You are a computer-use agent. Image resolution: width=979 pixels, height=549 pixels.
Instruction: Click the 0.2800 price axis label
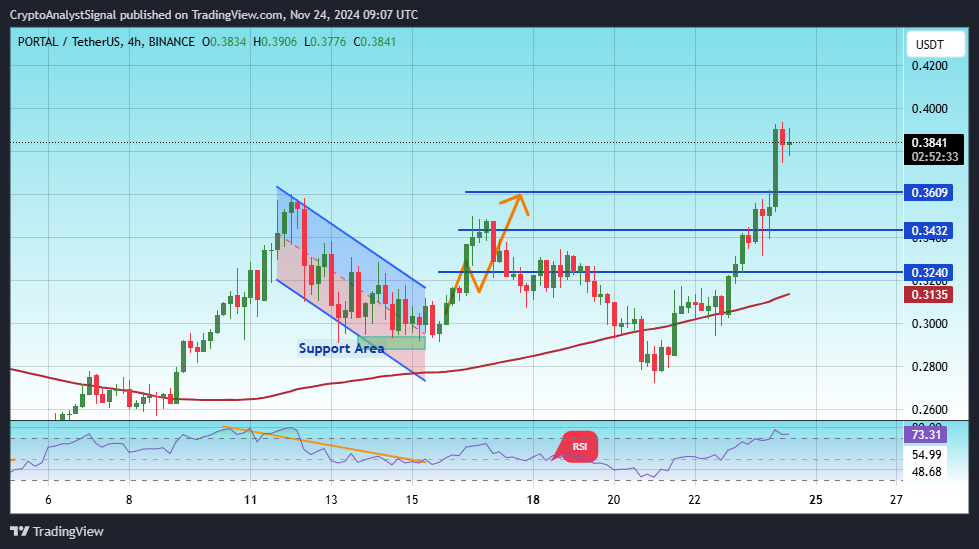point(930,367)
